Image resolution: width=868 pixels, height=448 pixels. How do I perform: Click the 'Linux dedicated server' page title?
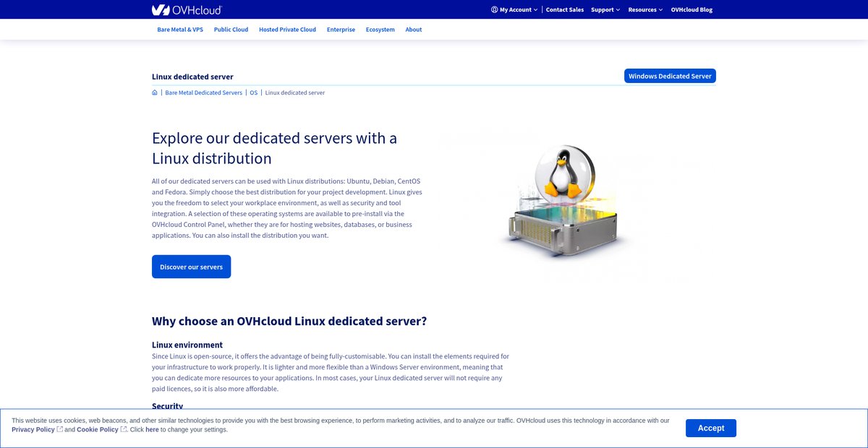click(192, 77)
